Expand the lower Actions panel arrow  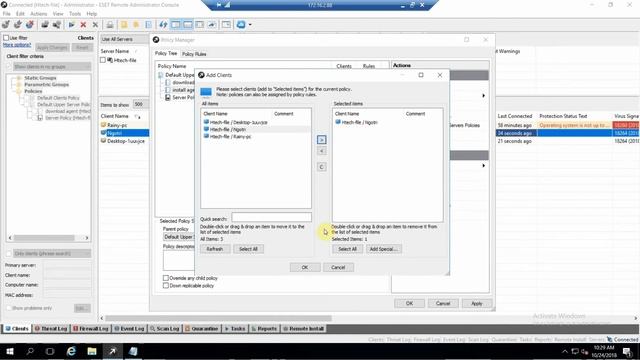[x=483, y=166]
